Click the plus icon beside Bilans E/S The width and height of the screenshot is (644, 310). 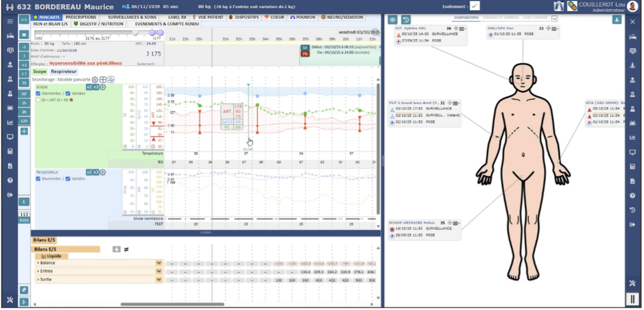coord(116,250)
